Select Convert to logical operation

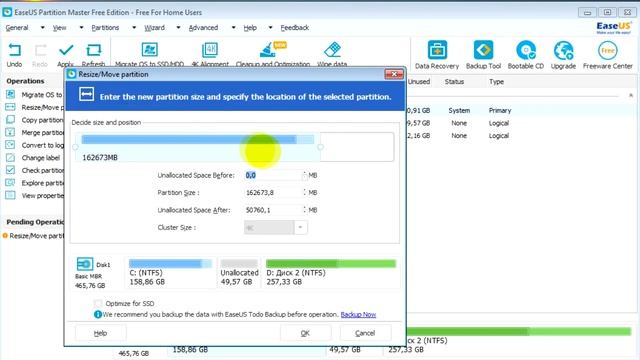(35, 145)
